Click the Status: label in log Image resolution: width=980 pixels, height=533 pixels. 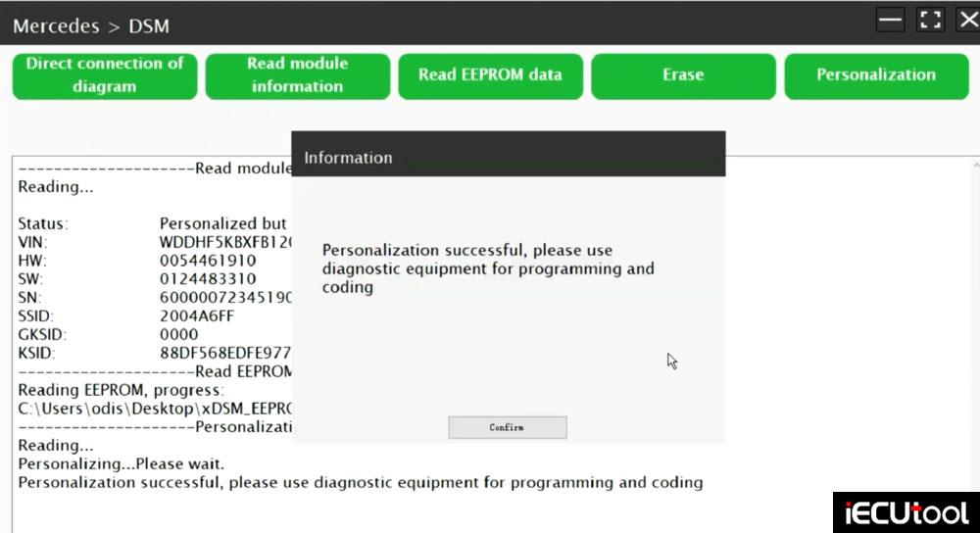(x=43, y=223)
